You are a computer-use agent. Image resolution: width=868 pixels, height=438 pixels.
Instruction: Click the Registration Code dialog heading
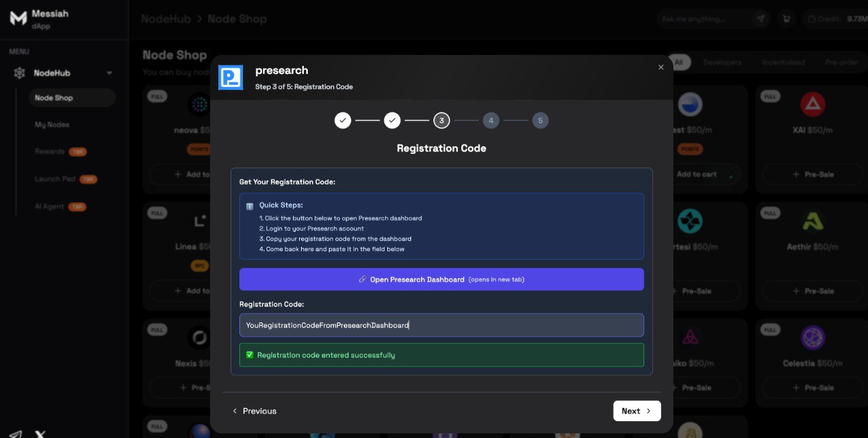tap(441, 148)
